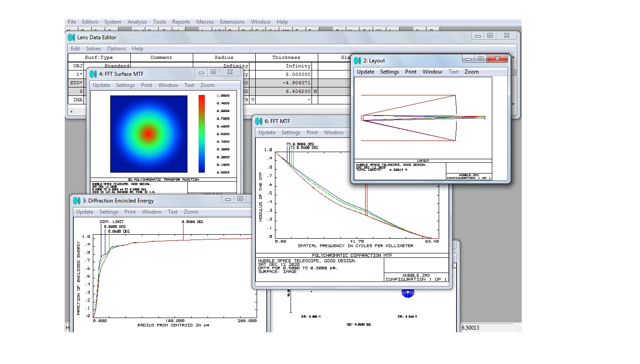
Task: Open Zoom menu in the Layout window
Action: point(472,72)
